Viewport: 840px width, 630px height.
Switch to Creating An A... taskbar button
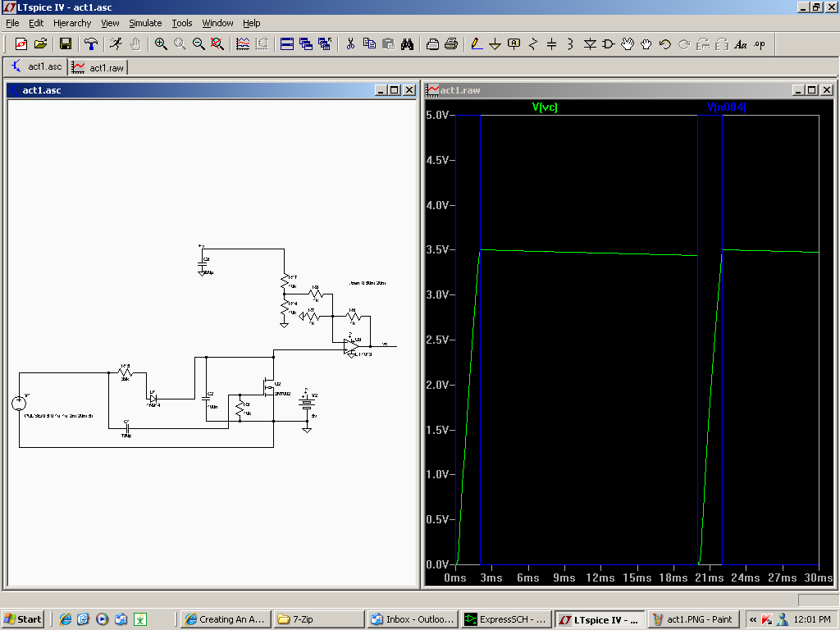coord(226,619)
